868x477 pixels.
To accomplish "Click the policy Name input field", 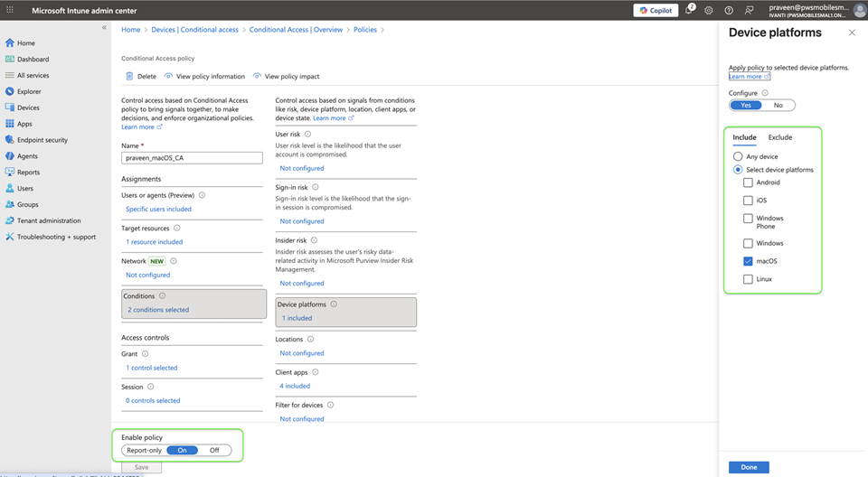I will (192, 157).
